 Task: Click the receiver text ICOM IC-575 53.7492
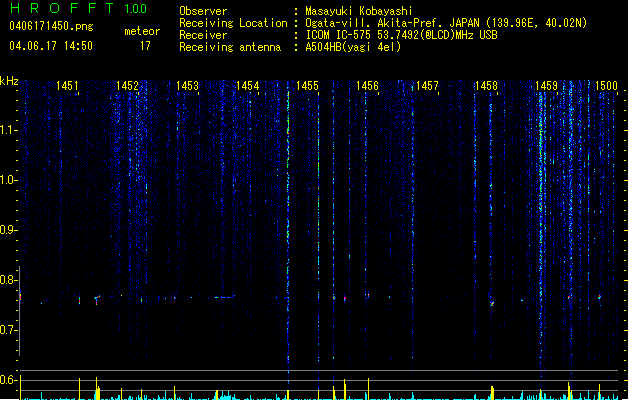pos(401,35)
